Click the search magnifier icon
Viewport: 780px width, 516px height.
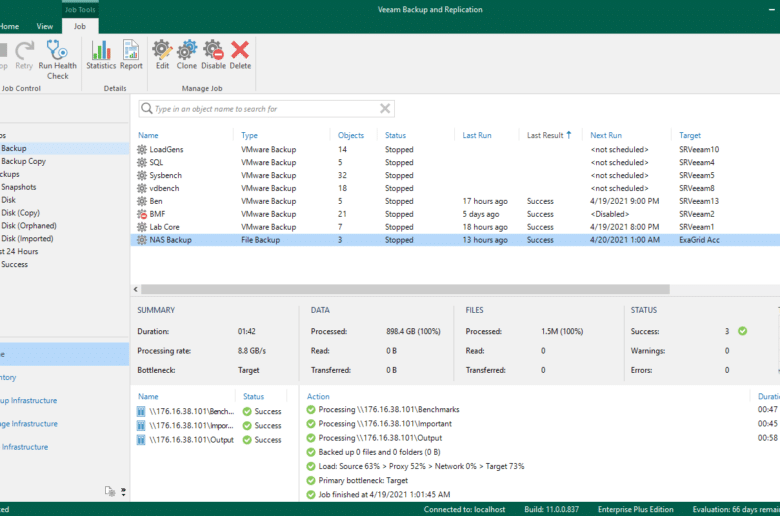[146, 108]
